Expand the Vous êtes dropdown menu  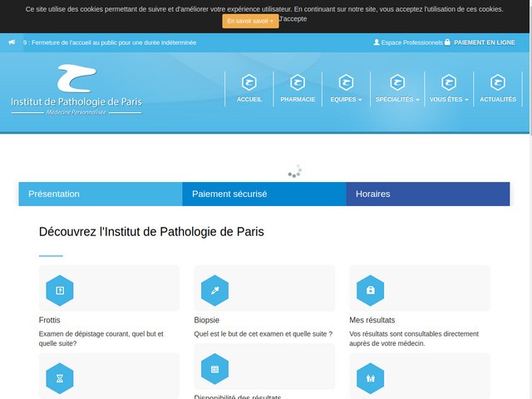(x=449, y=100)
